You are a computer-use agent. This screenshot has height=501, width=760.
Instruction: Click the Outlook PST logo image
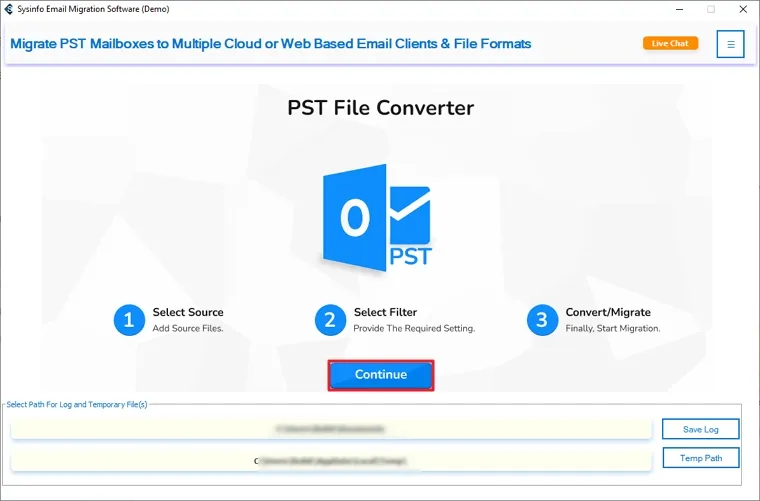point(377,218)
